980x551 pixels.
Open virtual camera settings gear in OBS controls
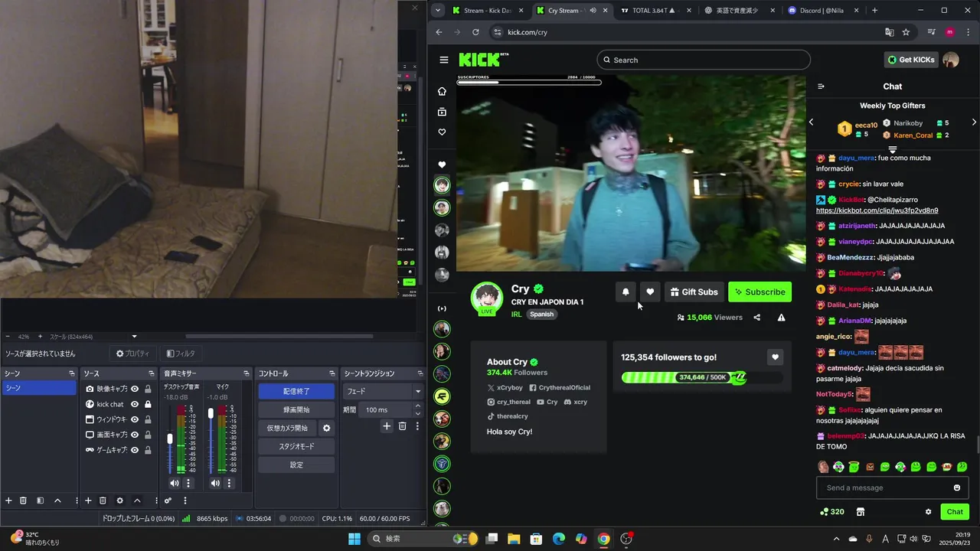pyautogui.click(x=326, y=429)
